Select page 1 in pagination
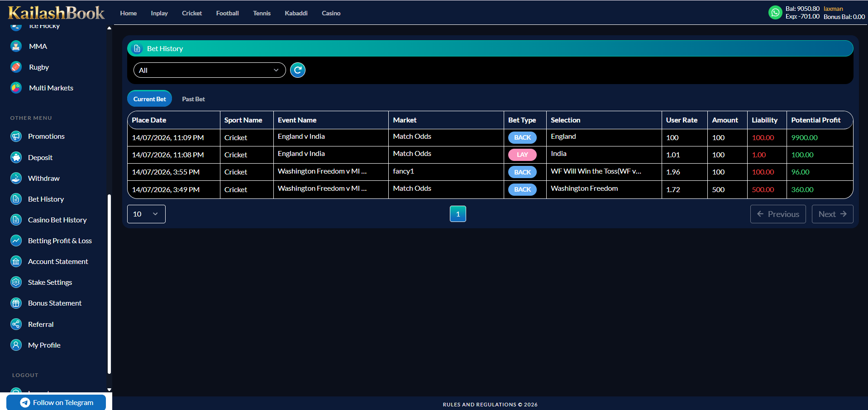 click(x=458, y=214)
